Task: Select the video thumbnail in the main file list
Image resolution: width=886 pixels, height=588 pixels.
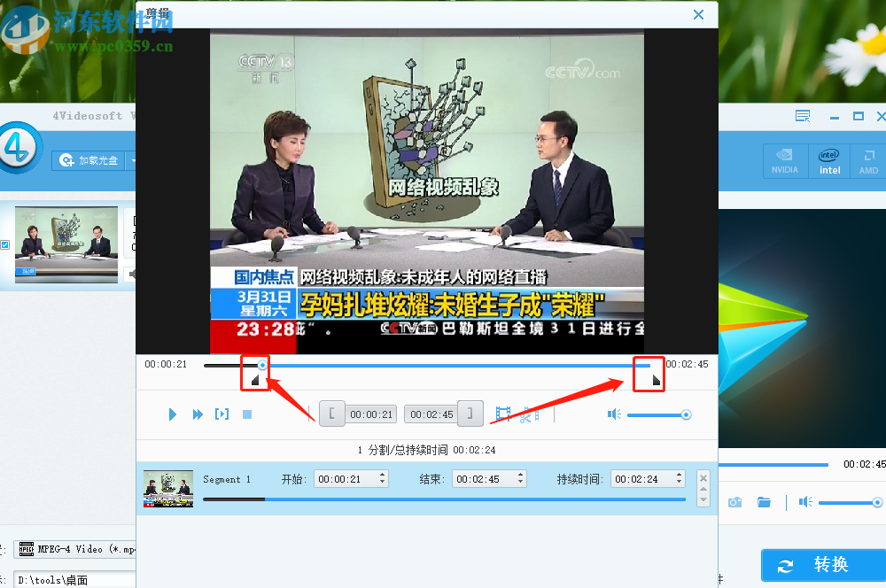Action: tap(66, 244)
